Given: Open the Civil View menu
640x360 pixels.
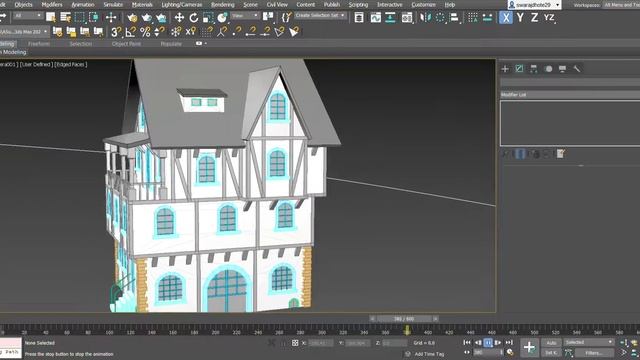Looking at the screenshot, I should 277,5.
